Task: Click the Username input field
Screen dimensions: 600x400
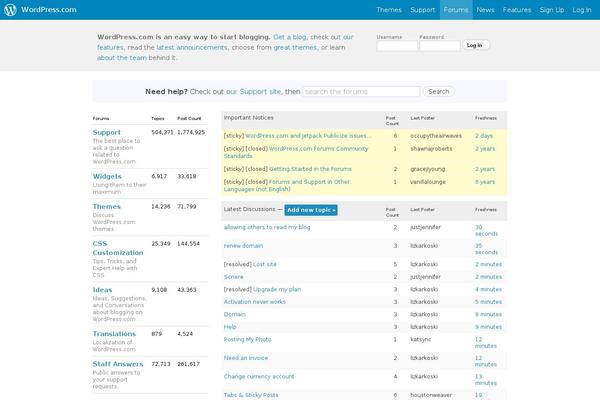Action: pos(397,46)
